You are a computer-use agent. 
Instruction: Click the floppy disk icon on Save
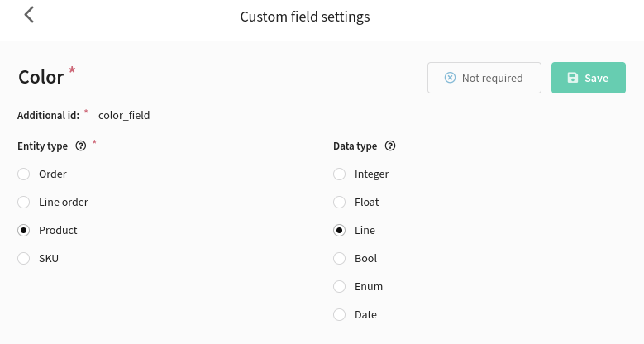click(x=573, y=78)
